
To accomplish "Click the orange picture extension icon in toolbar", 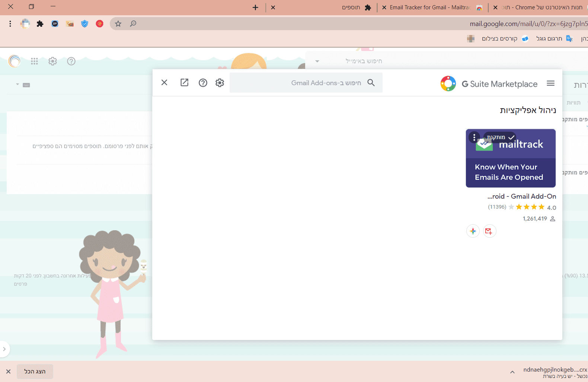I will (70, 24).
